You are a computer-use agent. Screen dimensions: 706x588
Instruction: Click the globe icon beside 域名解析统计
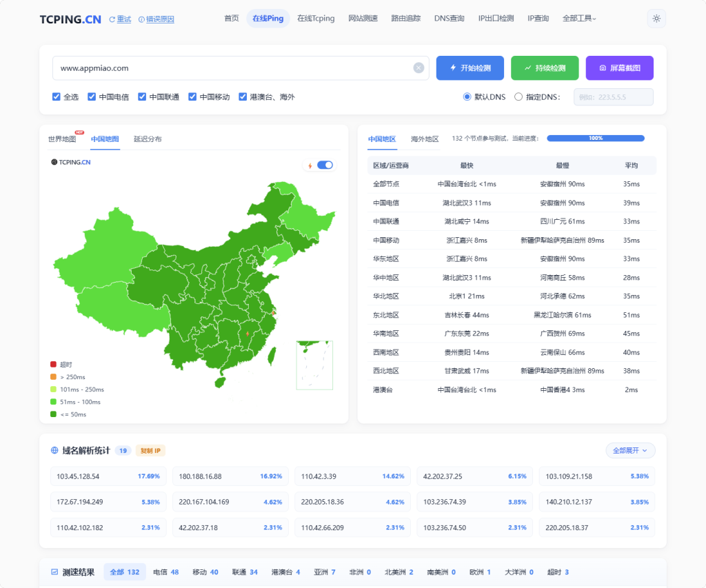(x=54, y=450)
